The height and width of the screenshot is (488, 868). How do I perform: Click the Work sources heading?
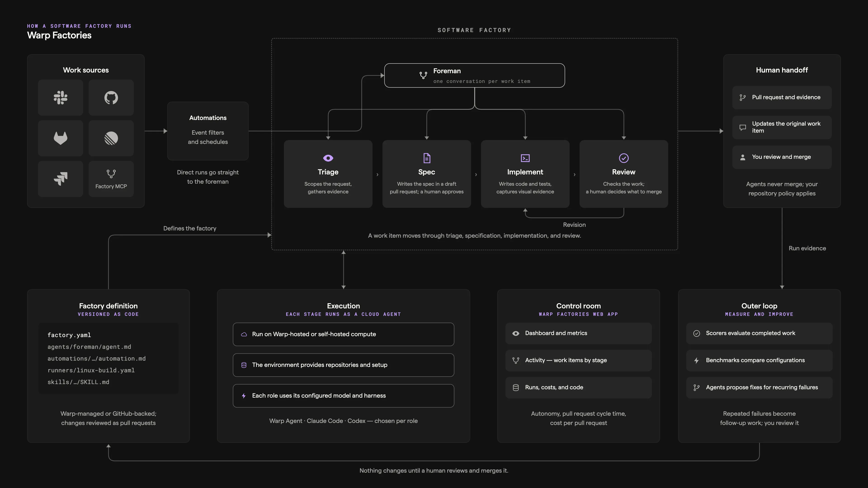click(x=86, y=70)
